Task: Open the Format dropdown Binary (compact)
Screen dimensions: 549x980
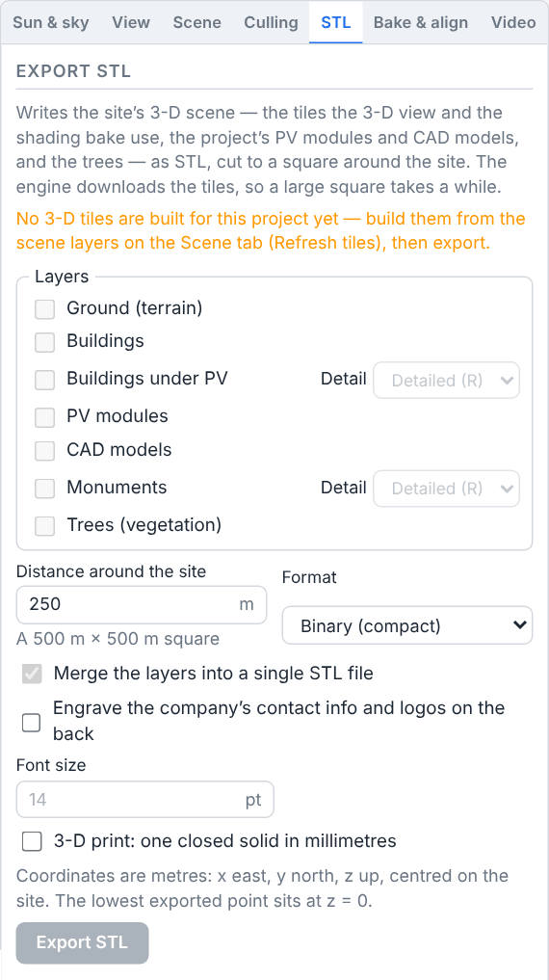Action: [407, 625]
